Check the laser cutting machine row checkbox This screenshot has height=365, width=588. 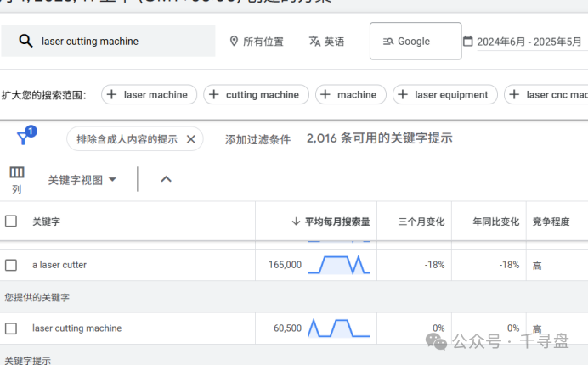coord(11,328)
